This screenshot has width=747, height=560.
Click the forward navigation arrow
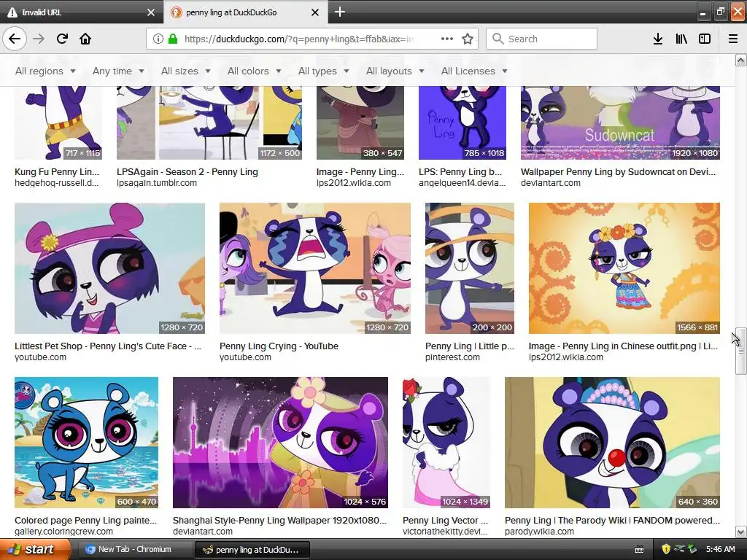click(39, 39)
